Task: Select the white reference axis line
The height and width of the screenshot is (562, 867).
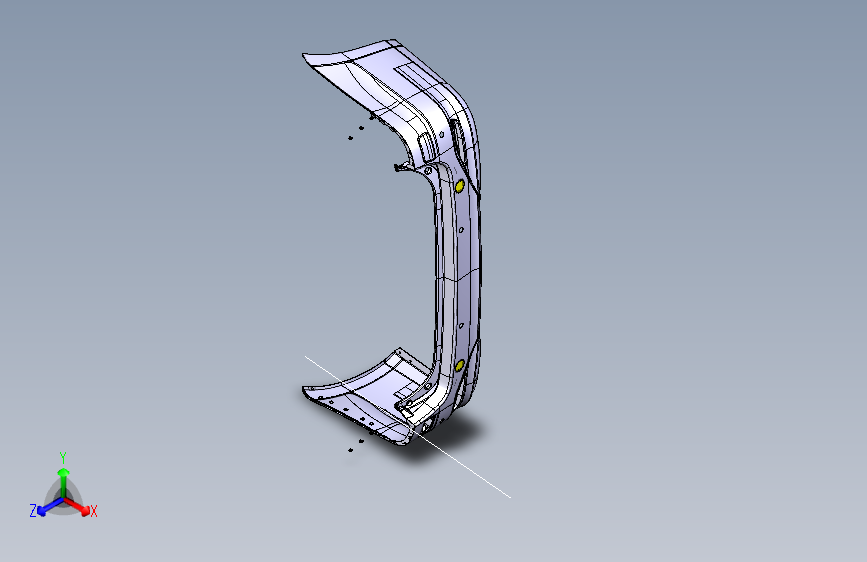Action: pyautogui.click(x=408, y=427)
